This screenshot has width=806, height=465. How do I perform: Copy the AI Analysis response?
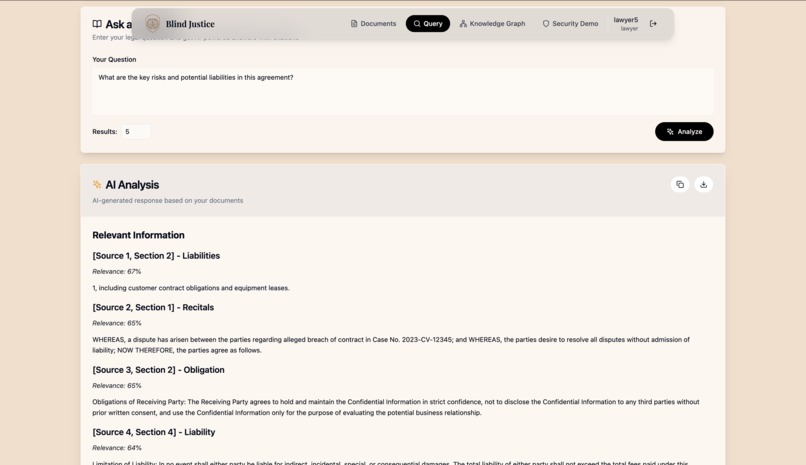(x=680, y=184)
